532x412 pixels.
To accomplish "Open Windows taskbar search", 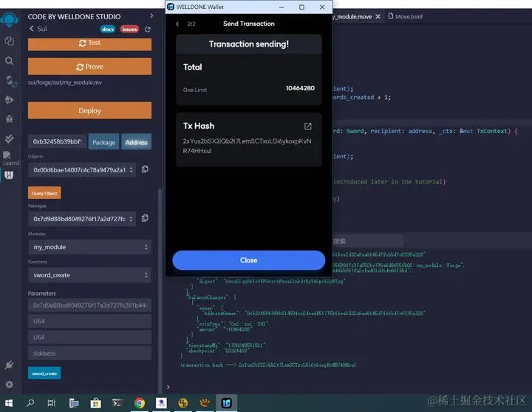I will (x=30, y=403).
